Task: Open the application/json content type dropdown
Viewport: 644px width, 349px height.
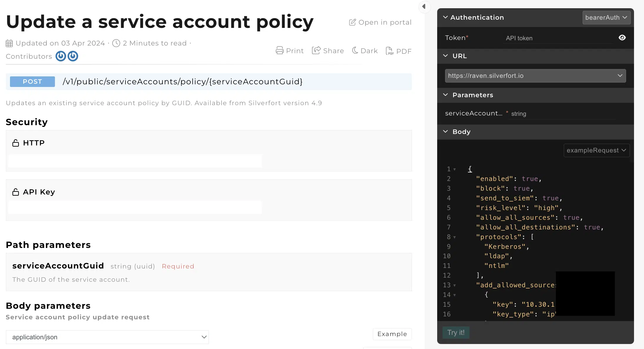Action: click(107, 337)
